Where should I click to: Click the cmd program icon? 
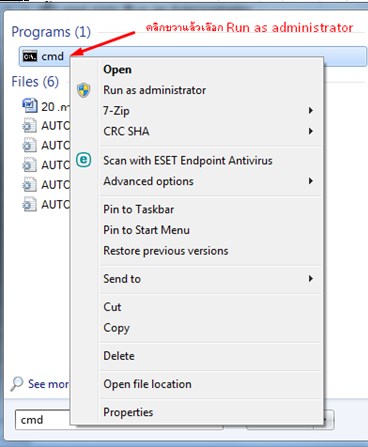(30, 56)
